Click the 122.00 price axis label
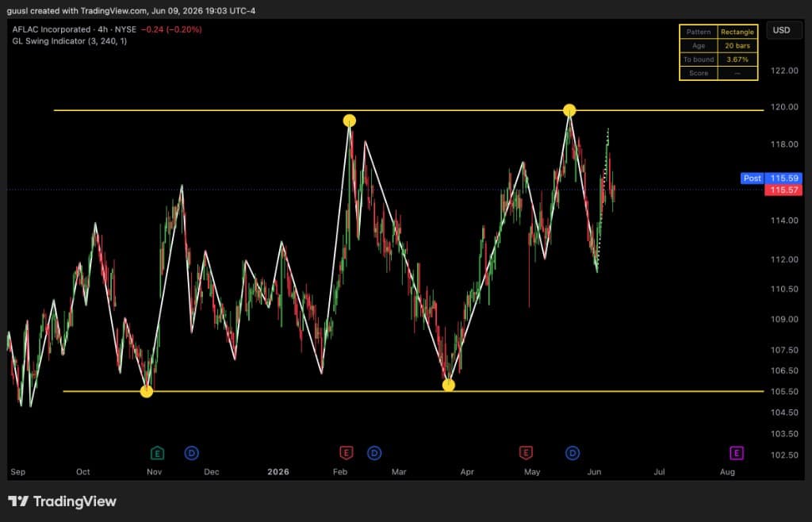812x522 pixels. tap(784, 71)
